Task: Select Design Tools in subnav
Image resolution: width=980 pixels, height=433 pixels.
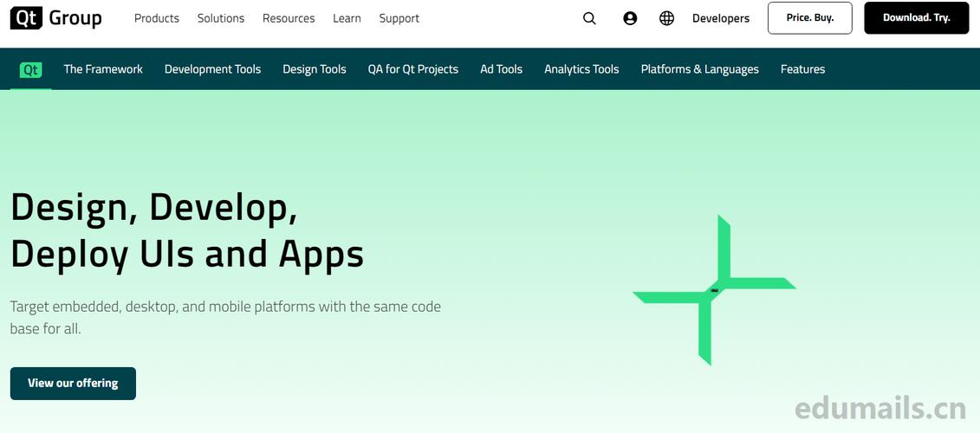Action: [x=315, y=69]
